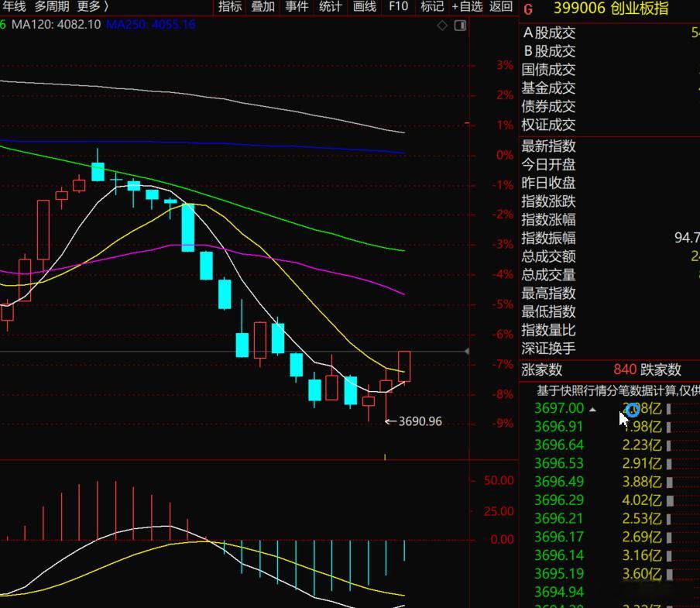Click the G badge beside stock code

(x=528, y=9)
